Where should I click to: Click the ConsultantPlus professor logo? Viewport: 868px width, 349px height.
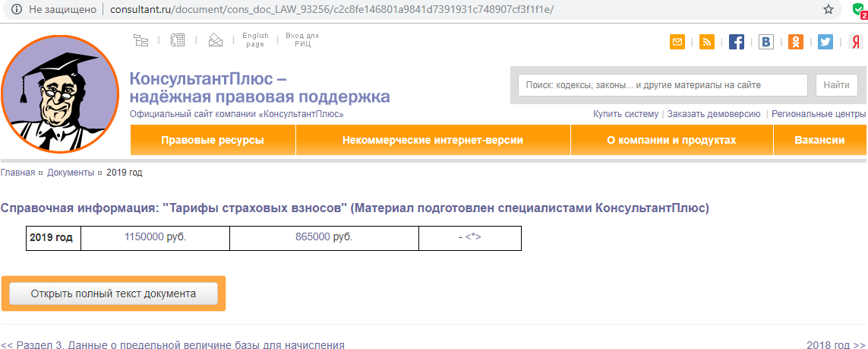coord(60,94)
